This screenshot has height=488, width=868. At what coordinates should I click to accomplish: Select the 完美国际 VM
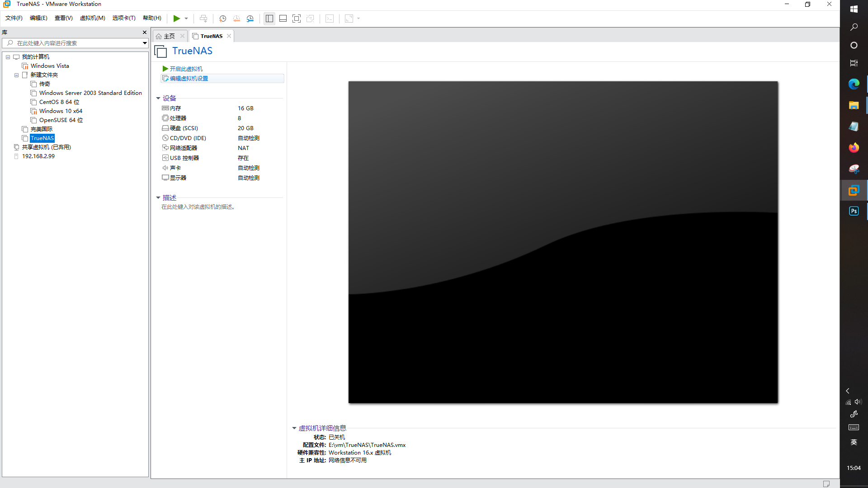point(42,129)
